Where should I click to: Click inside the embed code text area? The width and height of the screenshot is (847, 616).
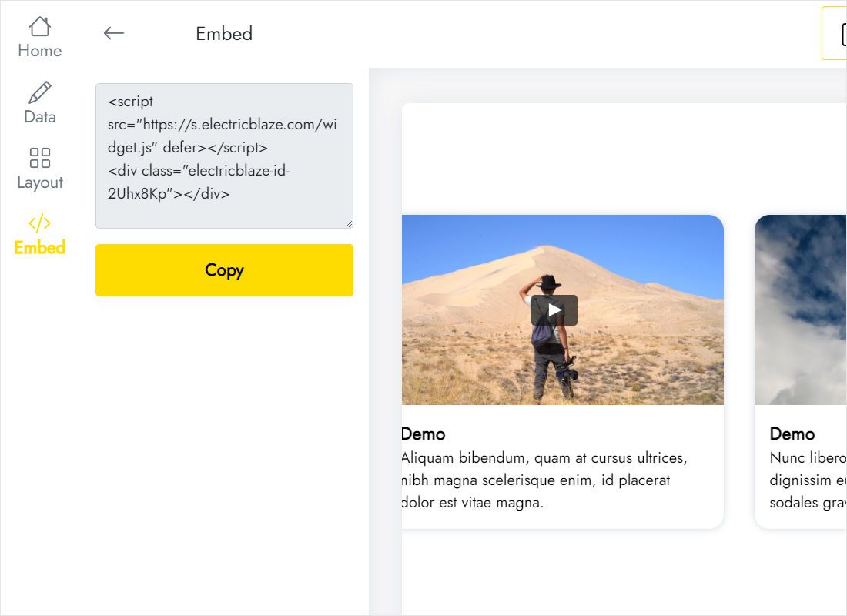tap(224, 156)
